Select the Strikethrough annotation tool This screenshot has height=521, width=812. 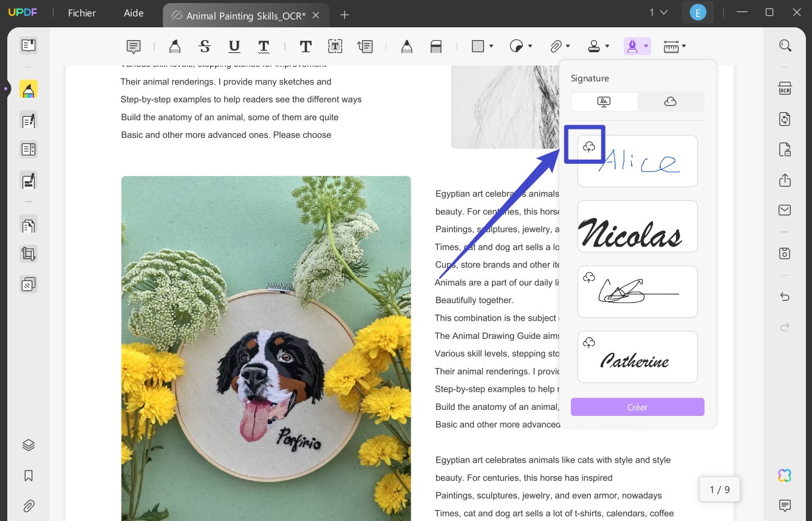(x=205, y=46)
